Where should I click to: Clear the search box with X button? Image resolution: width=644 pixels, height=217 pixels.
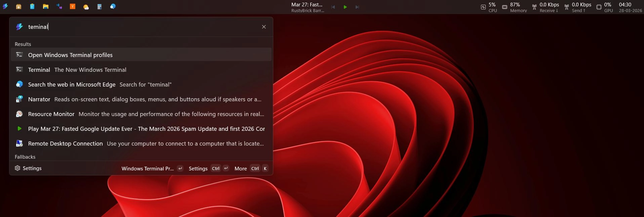pos(264,27)
